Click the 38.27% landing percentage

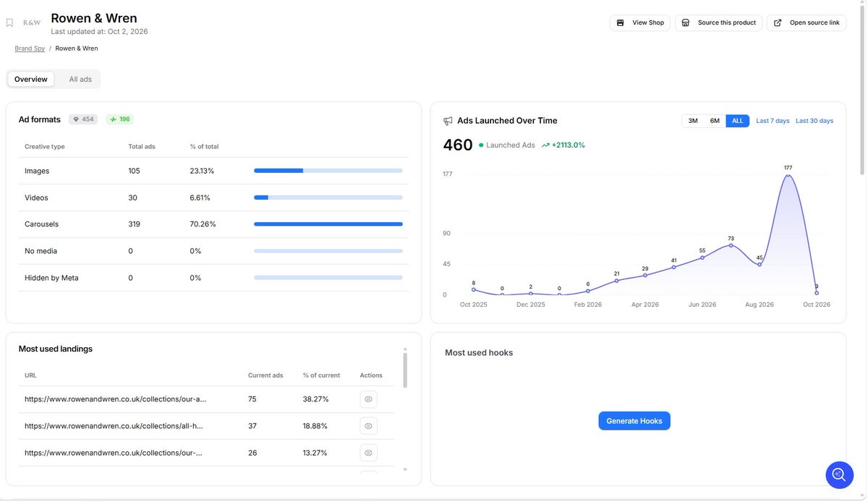coord(316,399)
